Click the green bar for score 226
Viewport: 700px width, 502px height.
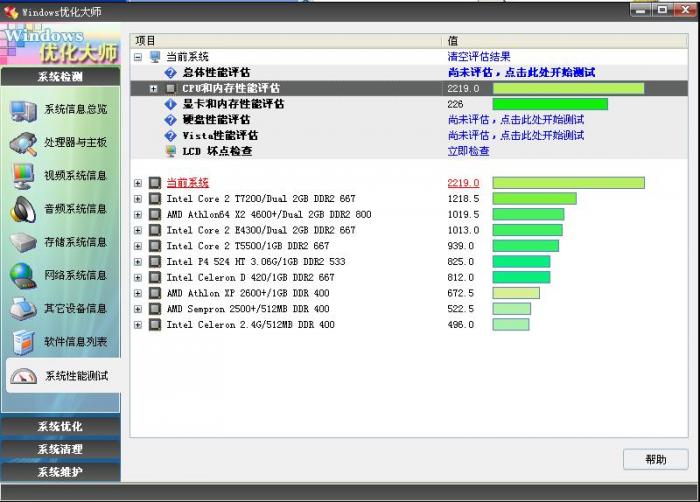(550, 104)
